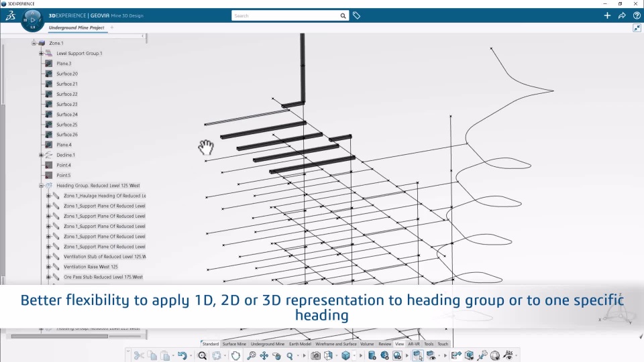Click the share arrow icon
The height and width of the screenshot is (362, 644).
(622, 15)
